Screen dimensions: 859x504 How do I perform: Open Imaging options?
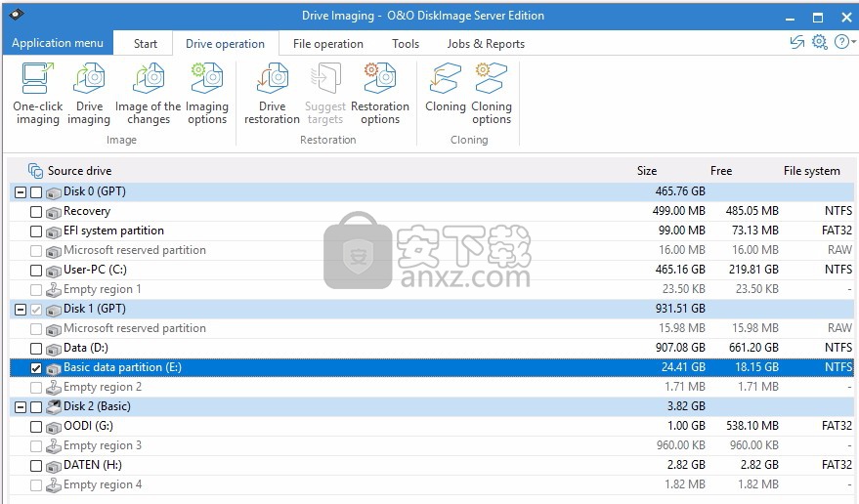207,93
